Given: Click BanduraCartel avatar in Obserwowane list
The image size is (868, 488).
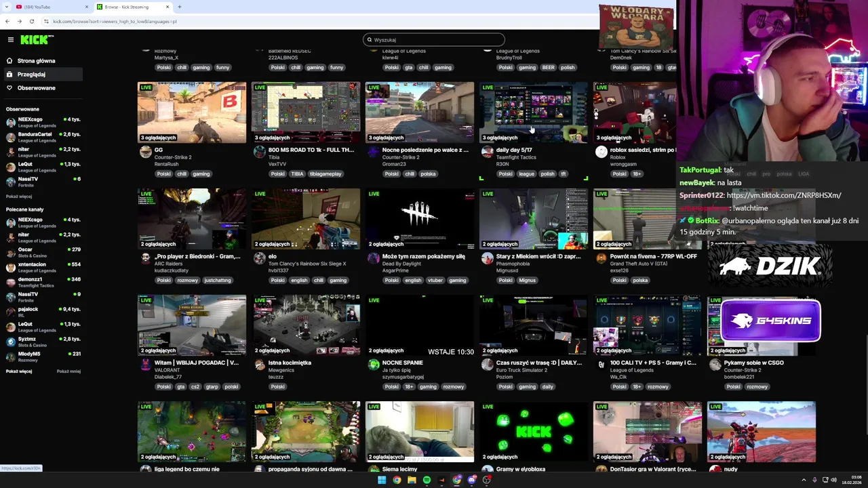Looking at the screenshot, I should tap(10, 138).
